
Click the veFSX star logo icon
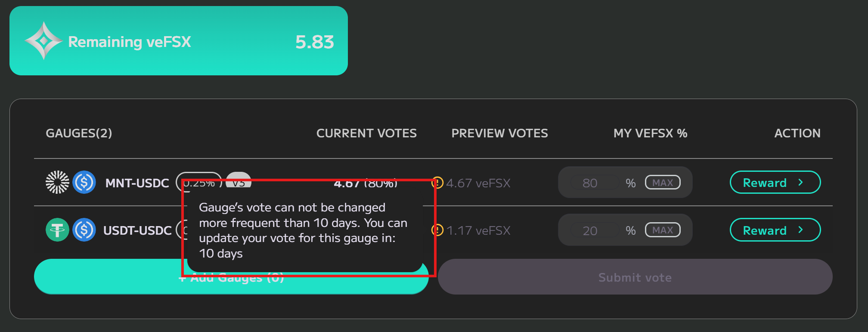(x=43, y=41)
